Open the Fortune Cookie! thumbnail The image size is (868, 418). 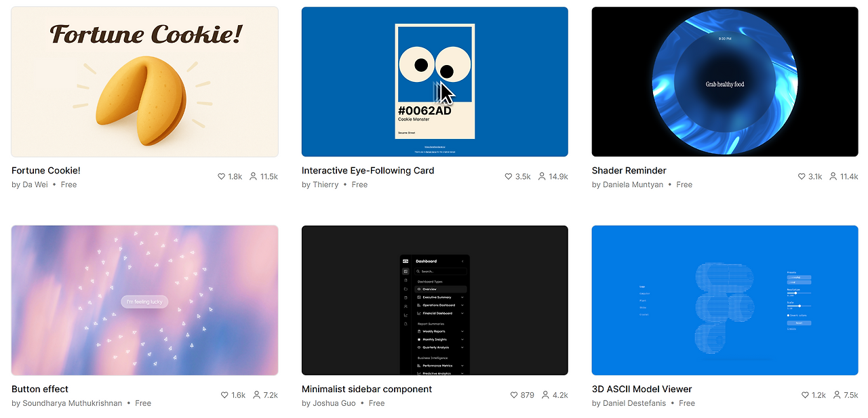(x=145, y=82)
